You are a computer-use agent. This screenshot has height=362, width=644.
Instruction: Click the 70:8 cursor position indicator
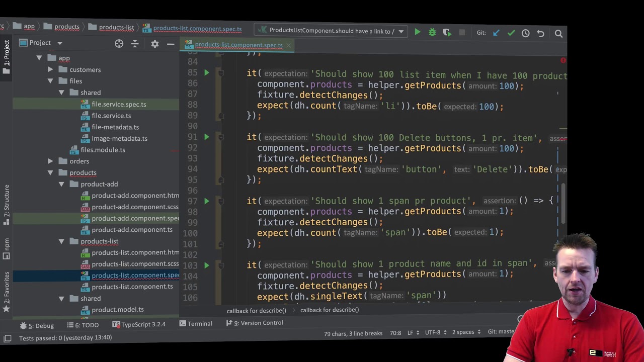point(395,333)
